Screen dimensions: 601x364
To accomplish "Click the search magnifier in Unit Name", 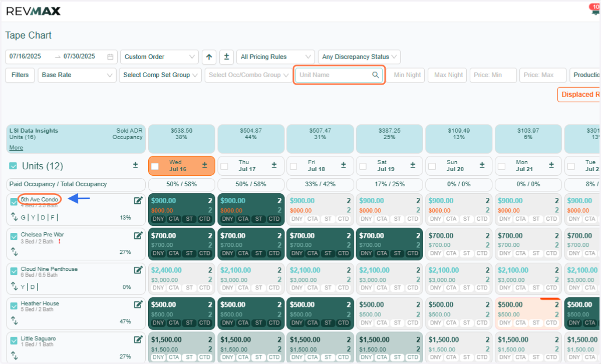I will click(376, 75).
